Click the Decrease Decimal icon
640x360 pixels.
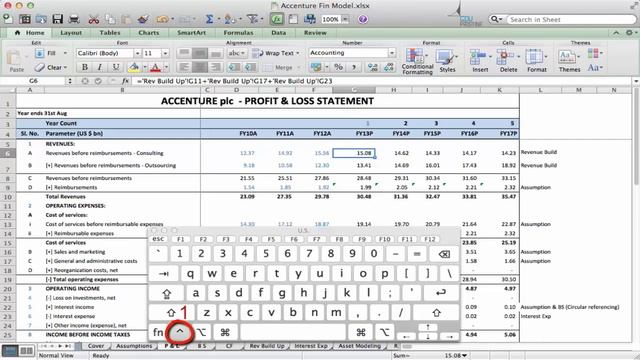(389, 67)
